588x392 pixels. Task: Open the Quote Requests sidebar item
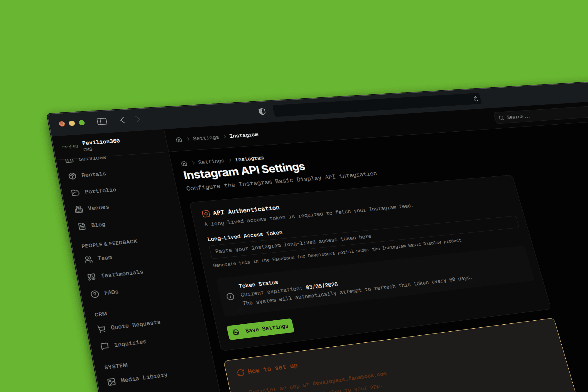click(x=135, y=325)
